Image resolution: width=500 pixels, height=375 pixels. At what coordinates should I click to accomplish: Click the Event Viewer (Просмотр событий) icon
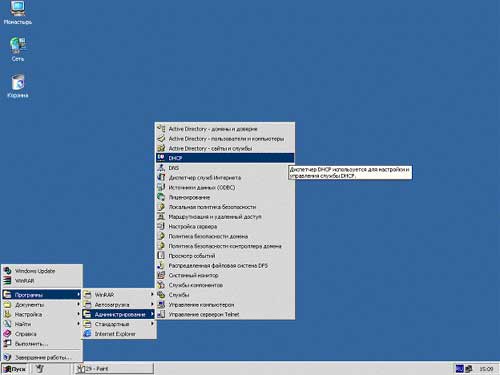point(161,256)
